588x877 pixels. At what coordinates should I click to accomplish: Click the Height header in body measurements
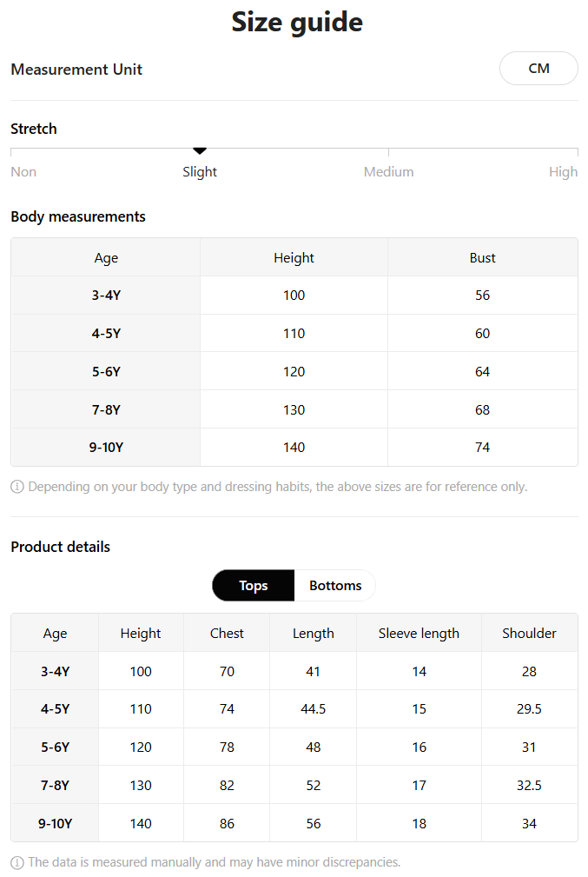click(x=294, y=258)
